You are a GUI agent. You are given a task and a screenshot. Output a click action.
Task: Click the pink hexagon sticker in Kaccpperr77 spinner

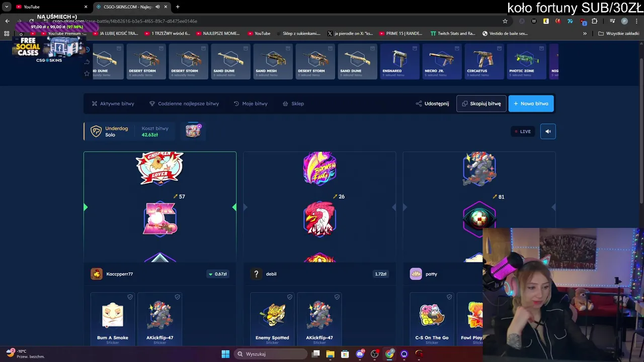tap(160, 219)
